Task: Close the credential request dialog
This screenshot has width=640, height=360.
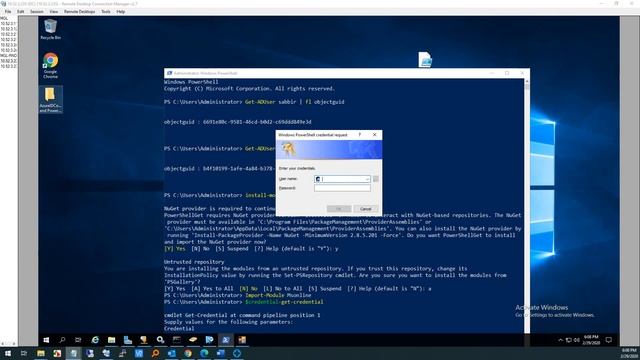Action: click(x=374, y=134)
